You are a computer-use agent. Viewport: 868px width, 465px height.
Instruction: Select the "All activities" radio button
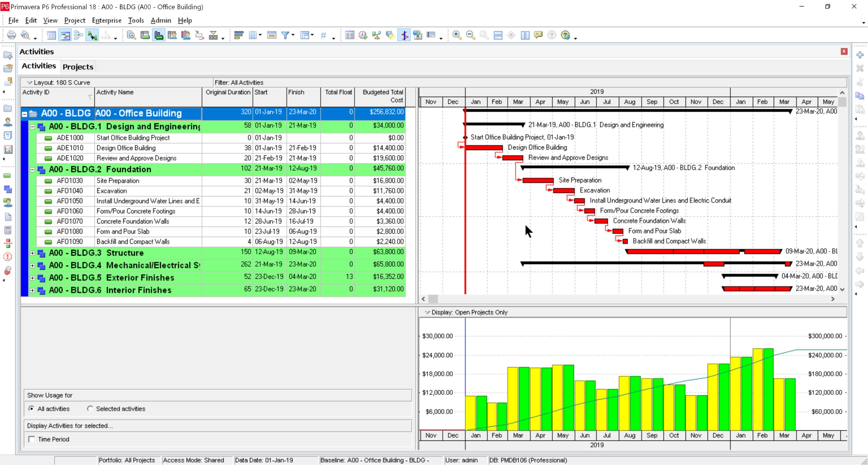(x=32, y=408)
